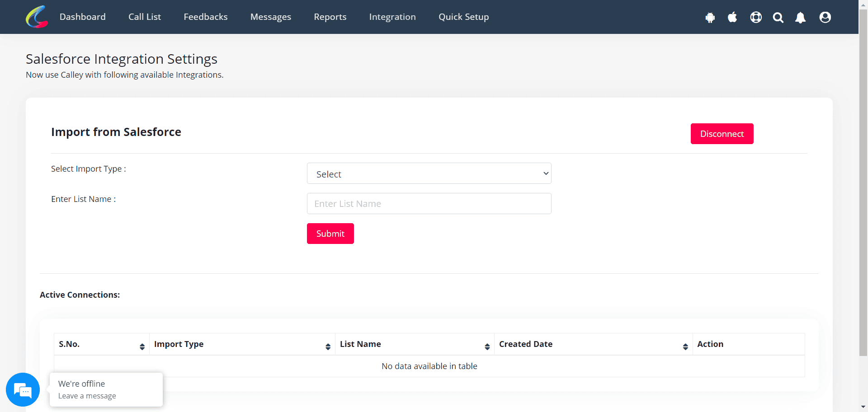Open the Integration menu
Image resolution: width=868 pixels, height=412 pixels.
click(392, 17)
